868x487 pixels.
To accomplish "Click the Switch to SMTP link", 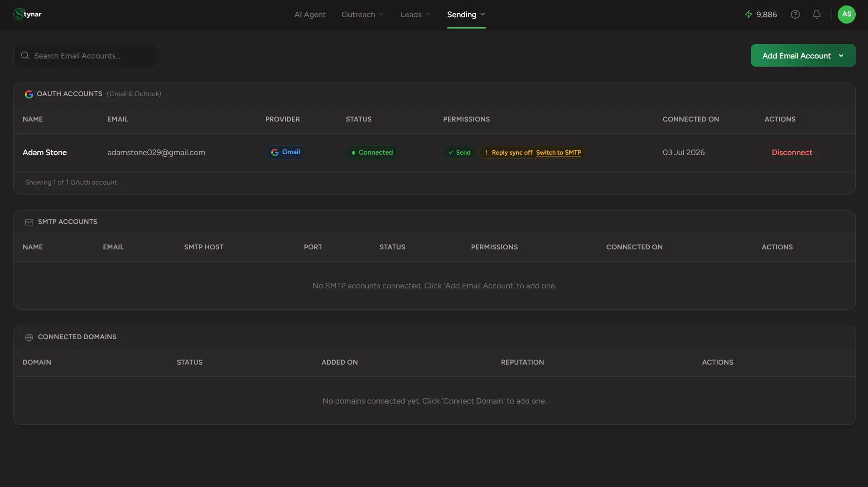I will pyautogui.click(x=558, y=153).
